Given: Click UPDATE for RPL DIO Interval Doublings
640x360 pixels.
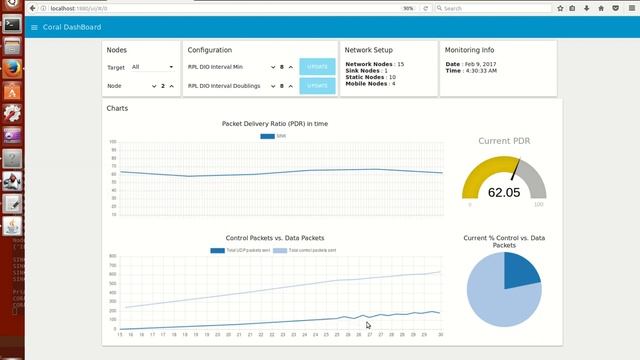Looking at the screenshot, I should (318, 86).
